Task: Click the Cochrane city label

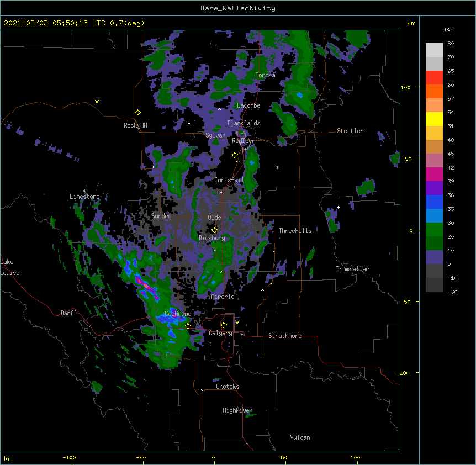Action: tap(178, 314)
